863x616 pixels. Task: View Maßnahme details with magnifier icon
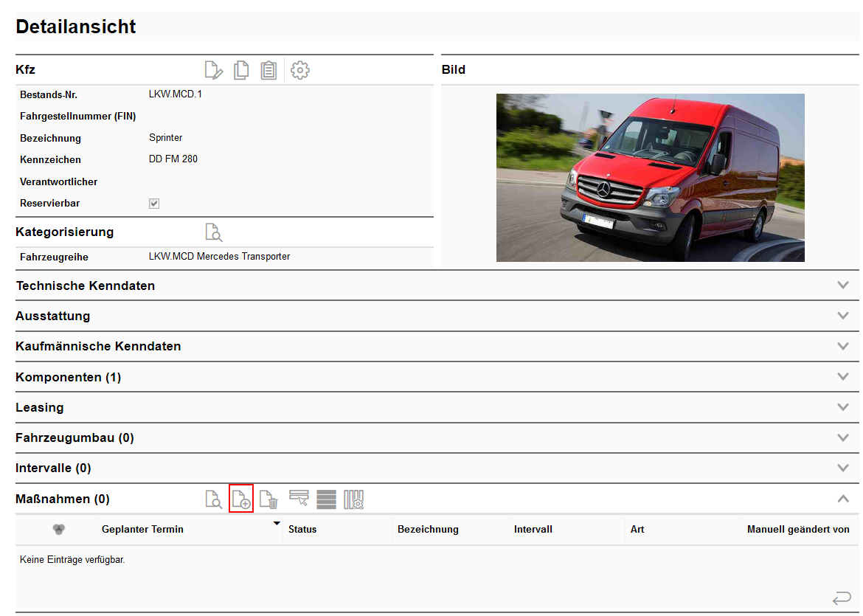pos(213,499)
